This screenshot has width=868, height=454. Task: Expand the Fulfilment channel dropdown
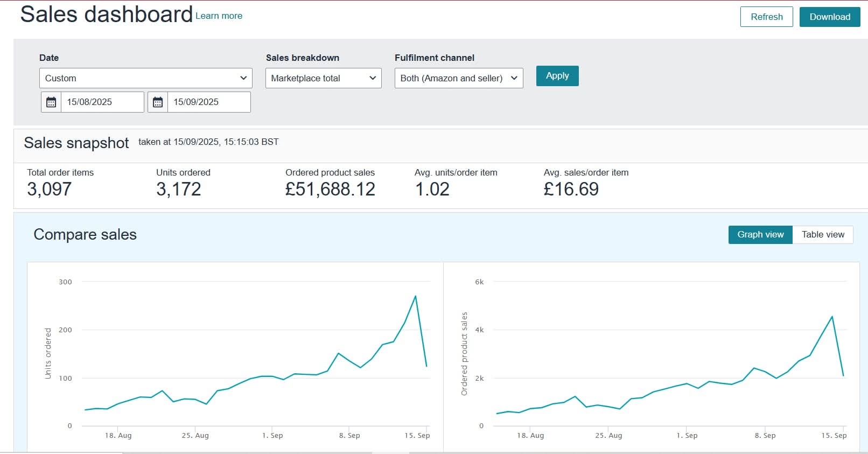point(458,78)
